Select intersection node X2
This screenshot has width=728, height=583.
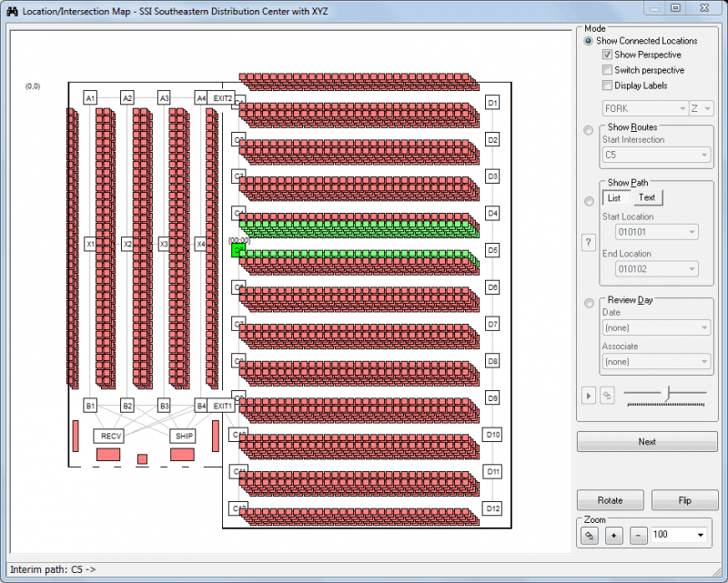pos(127,244)
